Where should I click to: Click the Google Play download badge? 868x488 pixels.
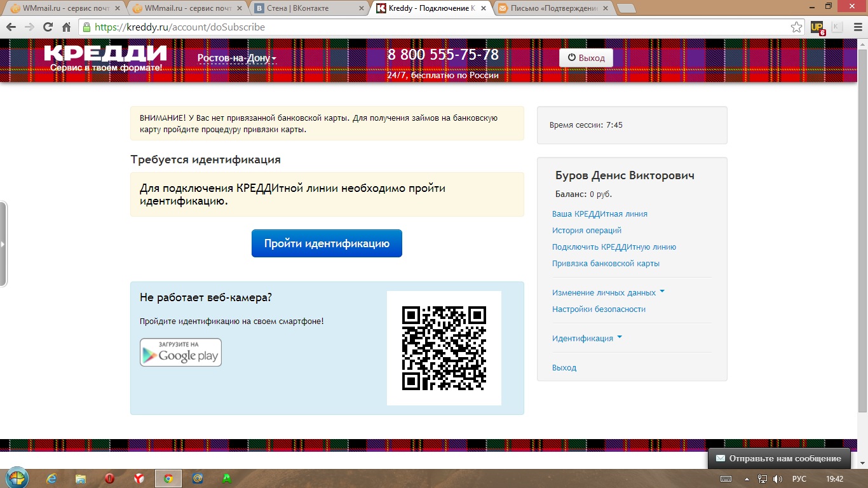pos(180,353)
